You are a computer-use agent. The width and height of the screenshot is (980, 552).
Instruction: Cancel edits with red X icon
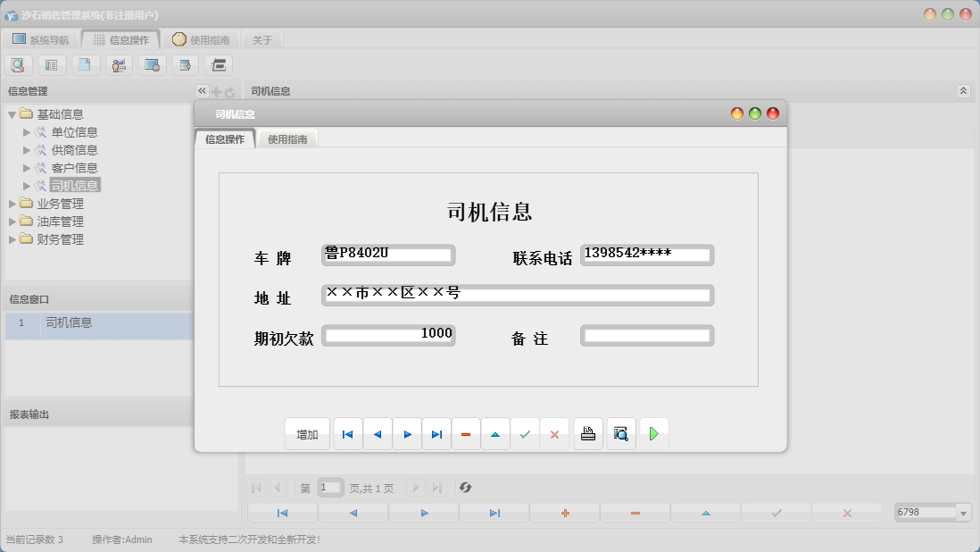(x=554, y=433)
